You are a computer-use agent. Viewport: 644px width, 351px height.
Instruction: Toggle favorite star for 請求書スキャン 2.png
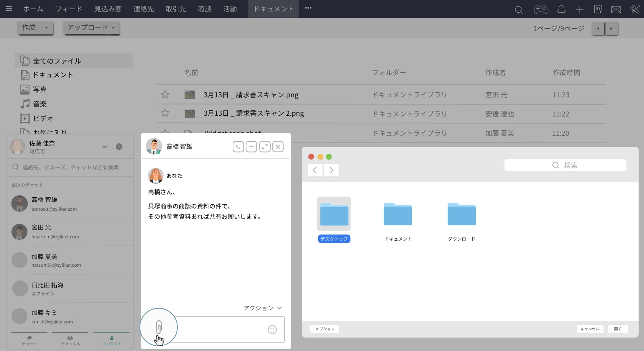coord(165,113)
